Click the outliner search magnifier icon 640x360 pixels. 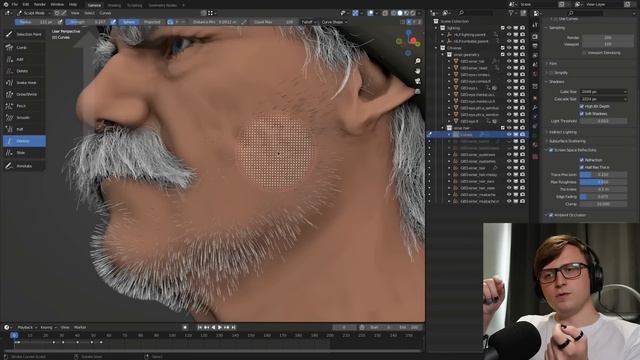461,13
